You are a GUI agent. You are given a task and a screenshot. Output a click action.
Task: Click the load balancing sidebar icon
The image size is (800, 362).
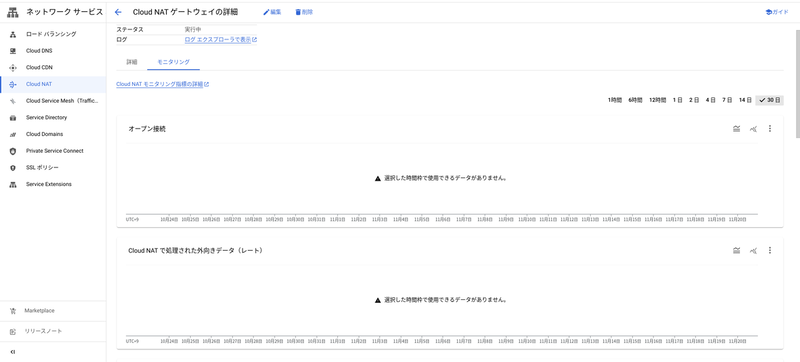(13, 34)
